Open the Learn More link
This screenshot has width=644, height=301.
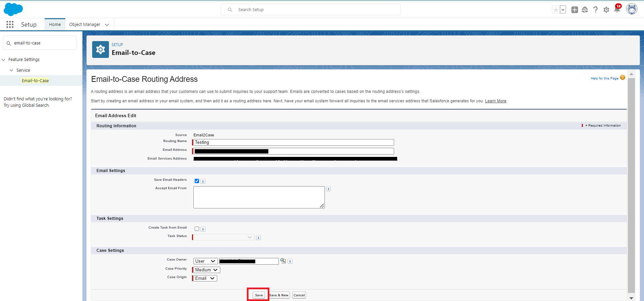click(495, 101)
